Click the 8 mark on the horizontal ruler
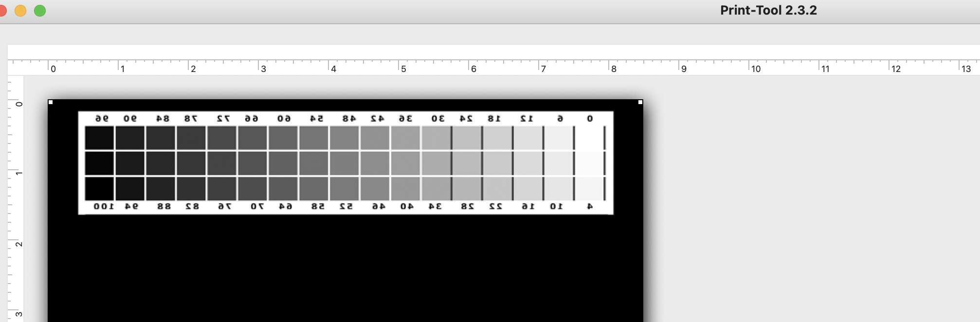The width and height of the screenshot is (980, 322). (614, 69)
